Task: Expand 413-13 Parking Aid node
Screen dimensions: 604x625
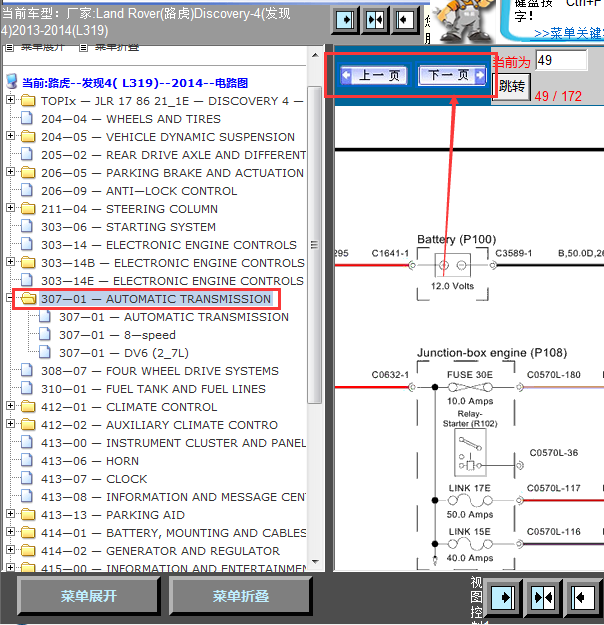Action: (11, 514)
